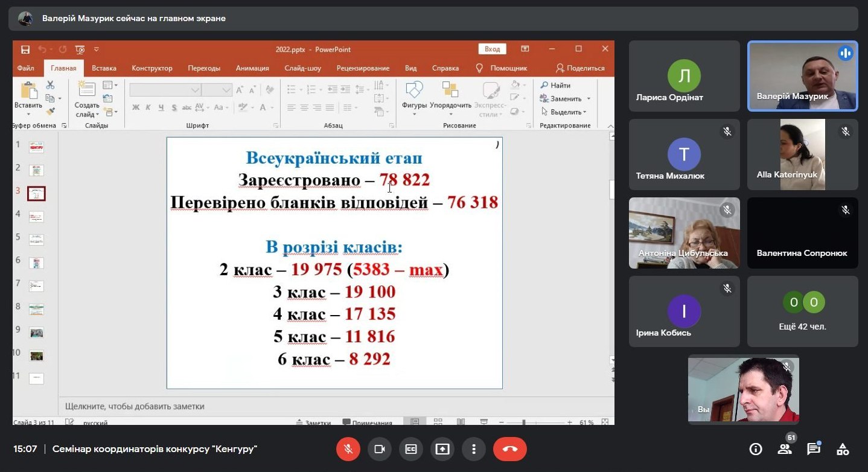This screenshot has width=868, height=472.
Task: Click the Save icon in PowerPoint
Action: pyautogui.click(x=25, y=49)
